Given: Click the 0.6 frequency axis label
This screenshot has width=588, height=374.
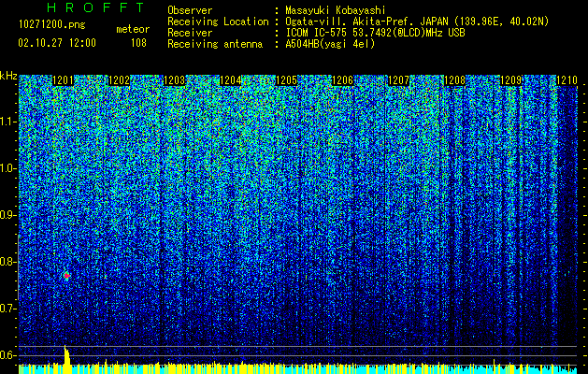Looking at the screenshot, I should click(x=8, y=355).
